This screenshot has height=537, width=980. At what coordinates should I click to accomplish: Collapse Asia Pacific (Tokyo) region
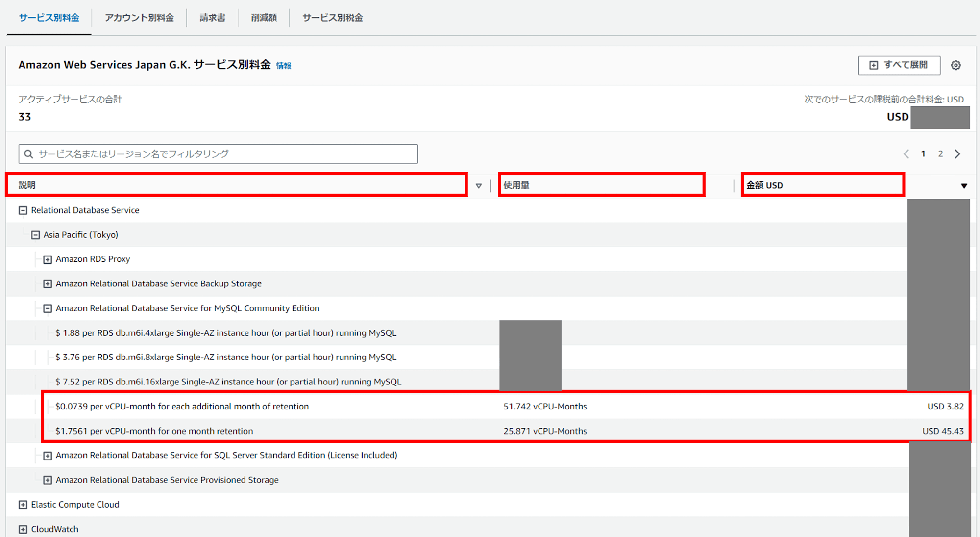click(35, 235)
